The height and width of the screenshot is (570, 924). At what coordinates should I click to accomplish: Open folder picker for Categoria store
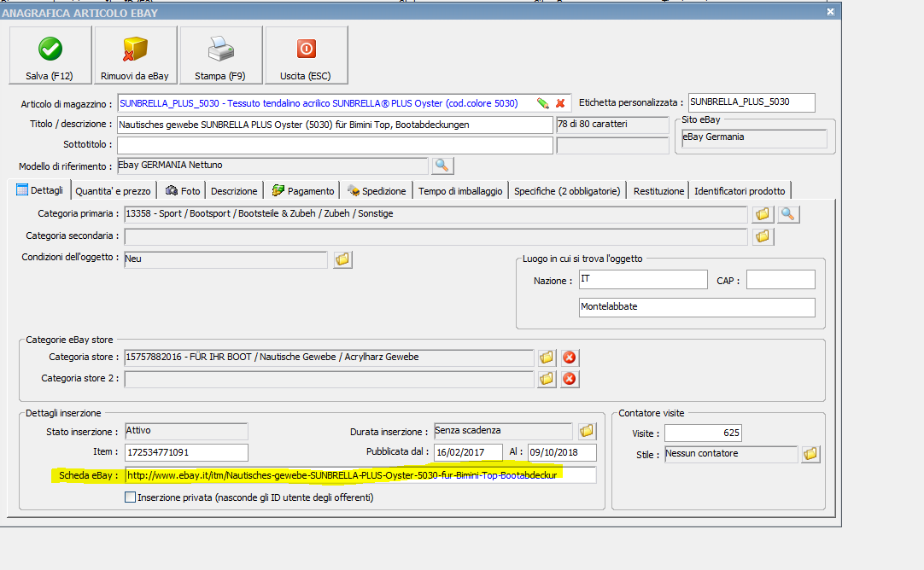[547, 358]
